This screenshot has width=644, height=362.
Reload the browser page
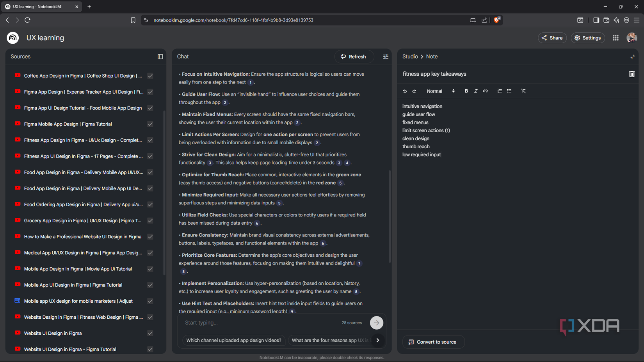point(27,20)
